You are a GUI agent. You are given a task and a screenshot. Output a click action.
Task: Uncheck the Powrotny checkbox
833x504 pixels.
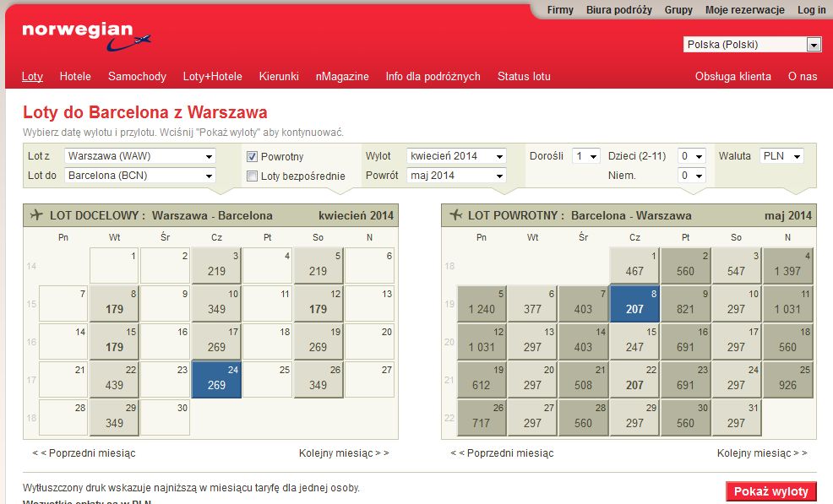(x=252, y=157)
